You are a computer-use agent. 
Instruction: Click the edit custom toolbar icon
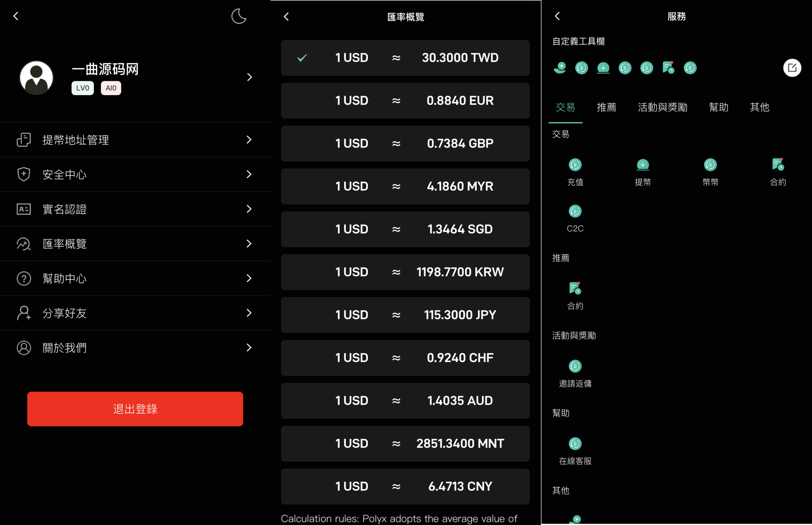792,68
